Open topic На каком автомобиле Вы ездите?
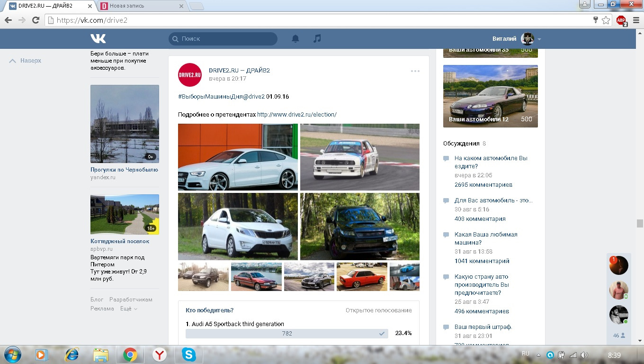The width and height of the screenshot is (644, 364). coord(491,162)
